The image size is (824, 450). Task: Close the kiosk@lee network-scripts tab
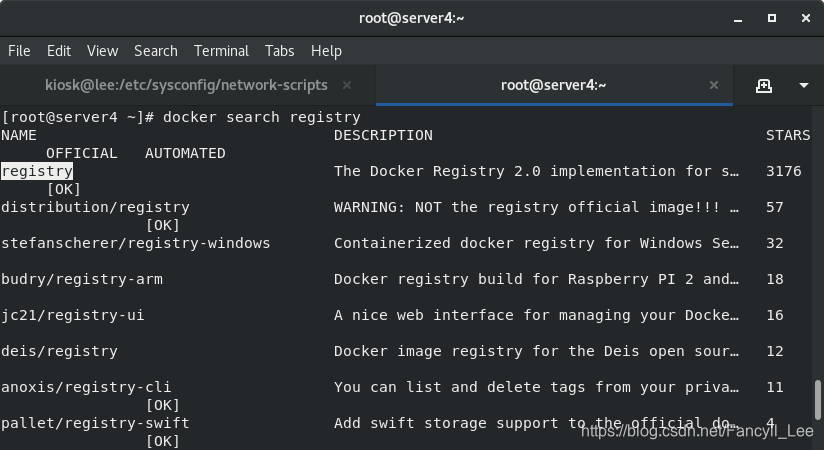[x=347, y=85]
